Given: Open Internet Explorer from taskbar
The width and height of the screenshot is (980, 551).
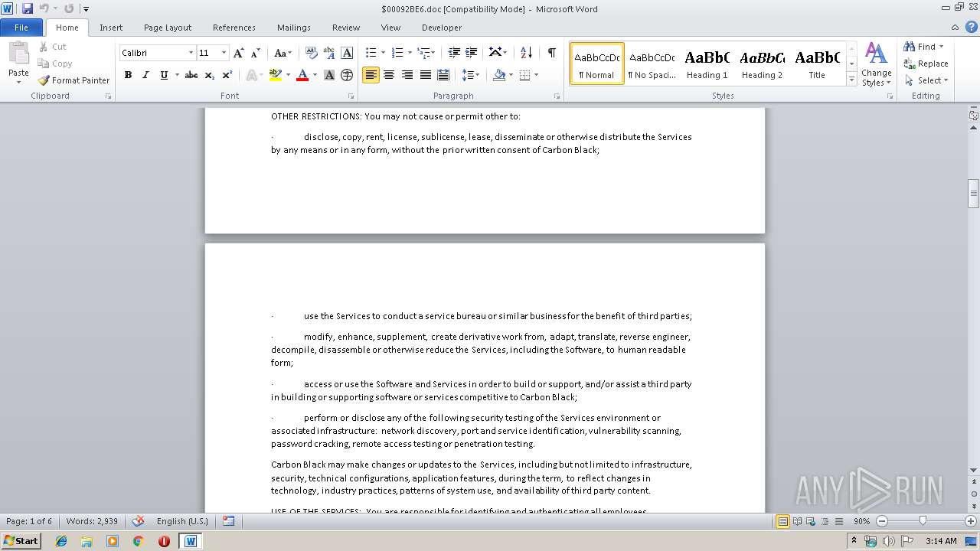Looking at the screenshot, I should pyautogui.click(x=61, y=540).
